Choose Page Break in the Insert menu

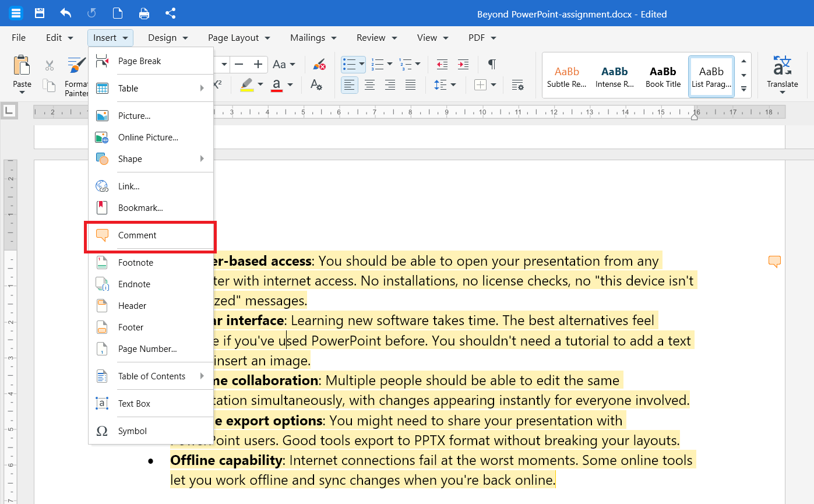[x=151, y=61]
